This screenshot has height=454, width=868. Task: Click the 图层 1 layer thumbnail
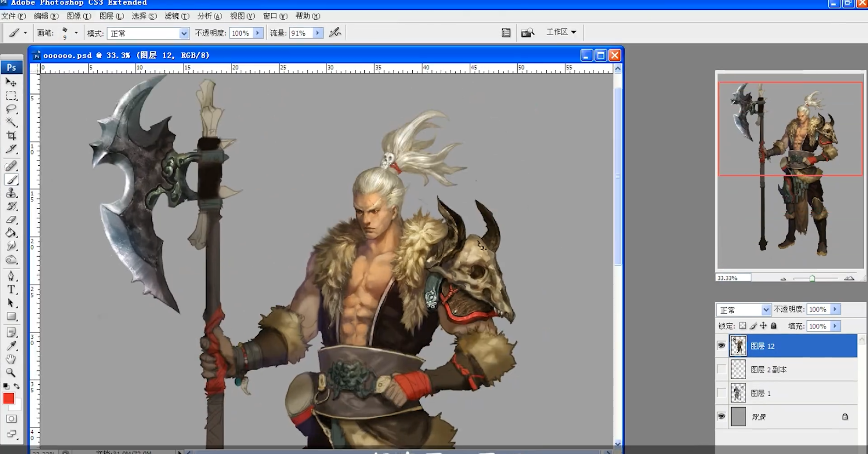738,393
